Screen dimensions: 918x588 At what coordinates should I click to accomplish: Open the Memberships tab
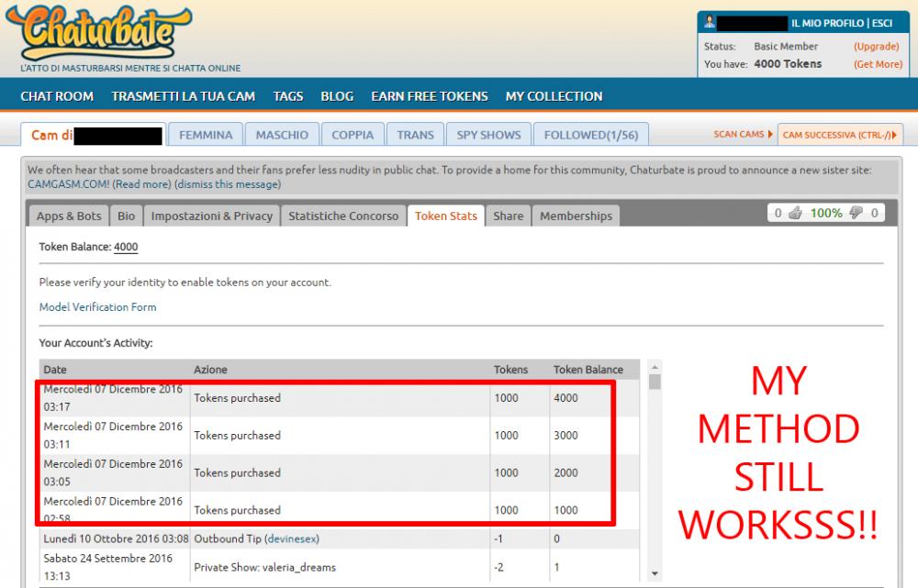(576, 216)
